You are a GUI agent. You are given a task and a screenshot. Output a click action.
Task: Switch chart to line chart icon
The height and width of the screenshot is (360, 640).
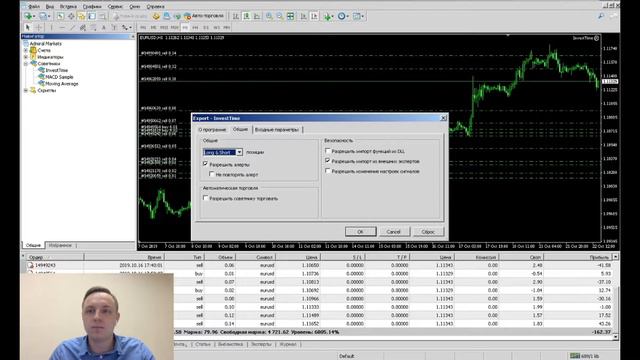point(257,16)
